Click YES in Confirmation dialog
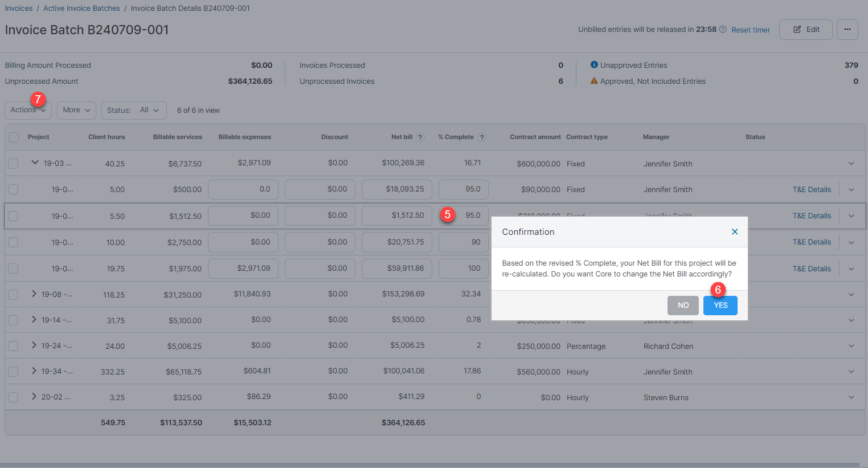This screenshot has height=468, width=868. [x=720, y=306]
